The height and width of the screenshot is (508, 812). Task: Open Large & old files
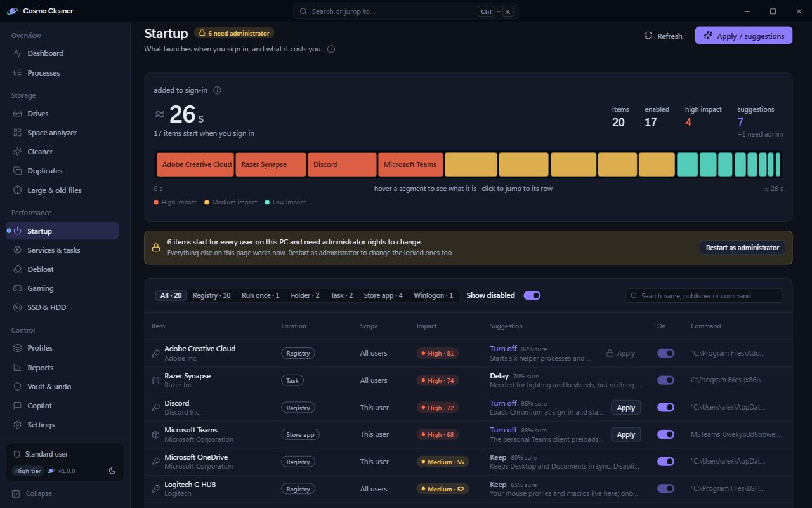62,190
